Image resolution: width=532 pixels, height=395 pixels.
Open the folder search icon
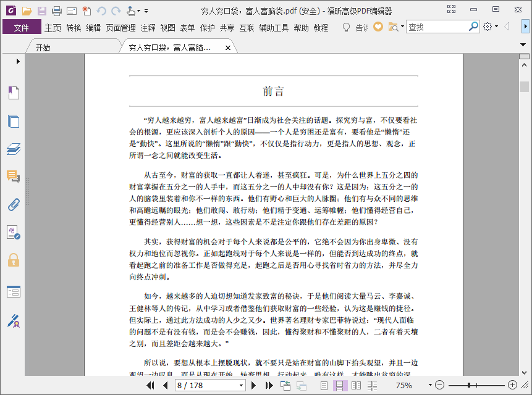tap(393, 27)
